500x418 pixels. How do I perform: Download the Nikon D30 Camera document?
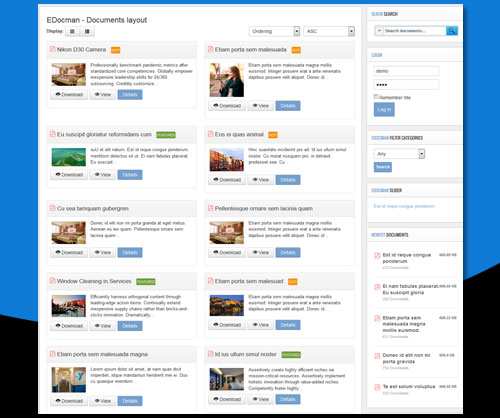[69, 95]
